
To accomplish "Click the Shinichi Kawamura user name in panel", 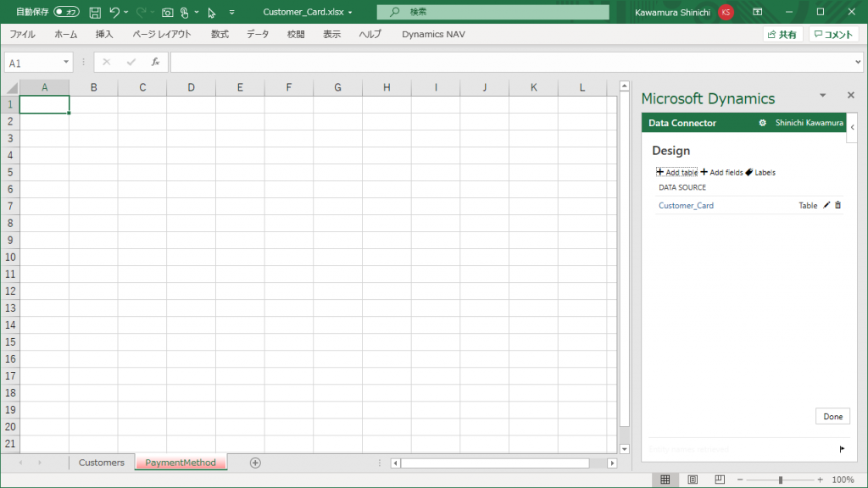I will pos(809,123).
